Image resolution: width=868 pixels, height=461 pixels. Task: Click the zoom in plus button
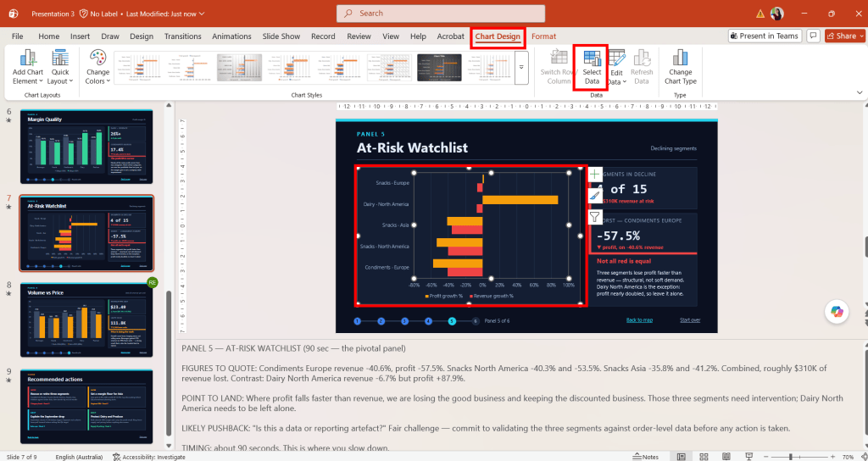point(833,457)
